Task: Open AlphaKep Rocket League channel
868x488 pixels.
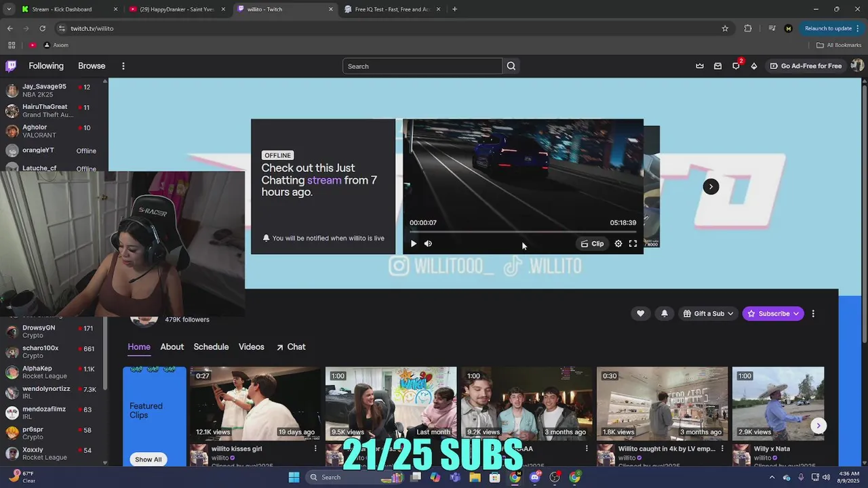Action: pos(53,372)
